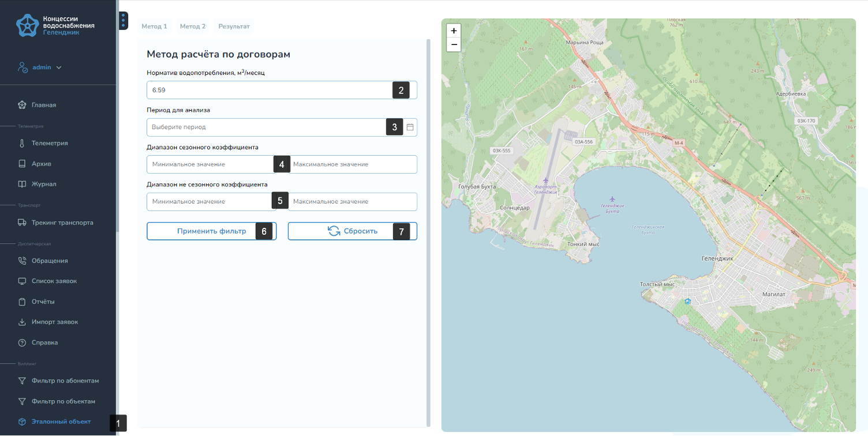Click the Телеметрия thermometer icon
The width and height of the screenshot is (868, 436).
(22, 143)
